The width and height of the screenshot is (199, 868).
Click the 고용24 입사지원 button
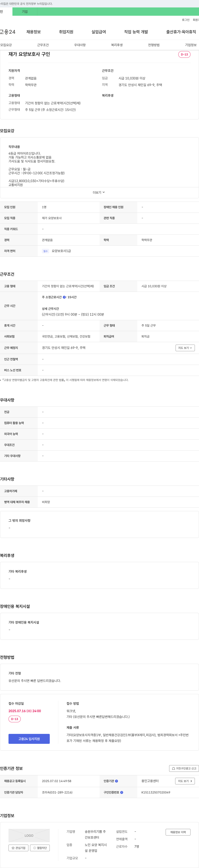tap(29, 739)
